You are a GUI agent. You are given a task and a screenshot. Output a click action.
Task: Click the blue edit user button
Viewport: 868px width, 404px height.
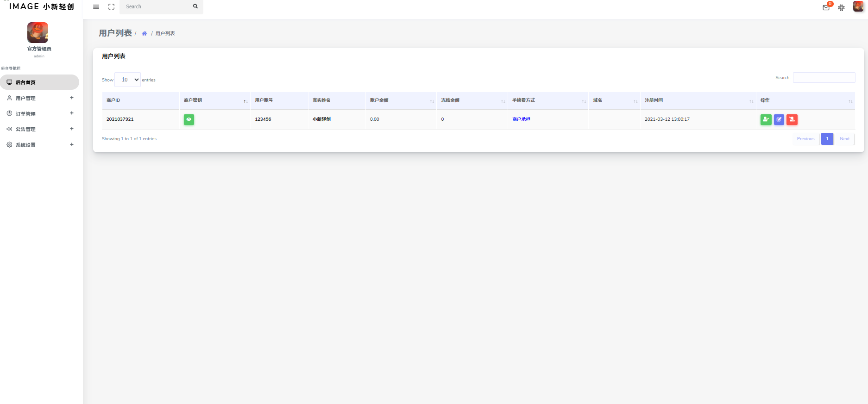779,119
